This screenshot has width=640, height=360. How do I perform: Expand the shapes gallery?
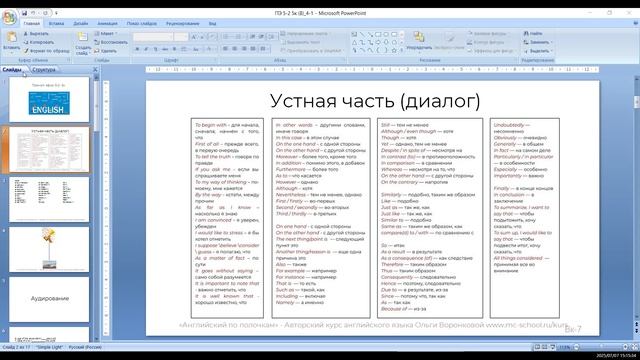point(402,51)
